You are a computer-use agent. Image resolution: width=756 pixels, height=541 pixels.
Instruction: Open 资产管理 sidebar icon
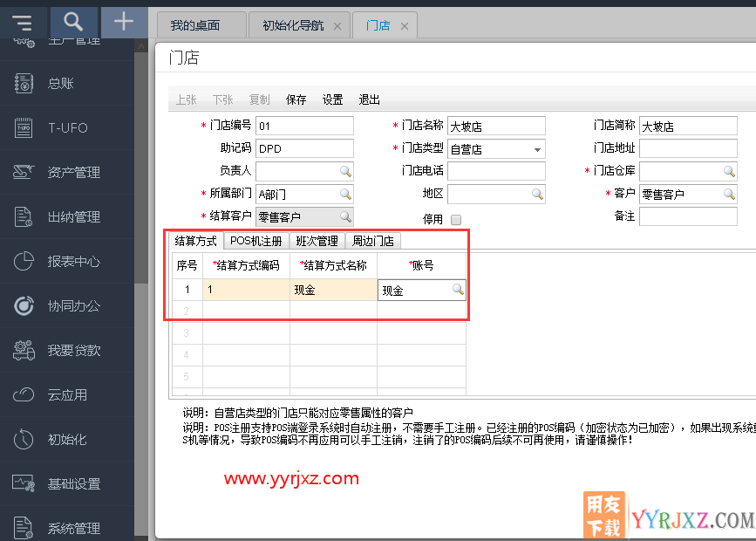(x=24, y=172)
